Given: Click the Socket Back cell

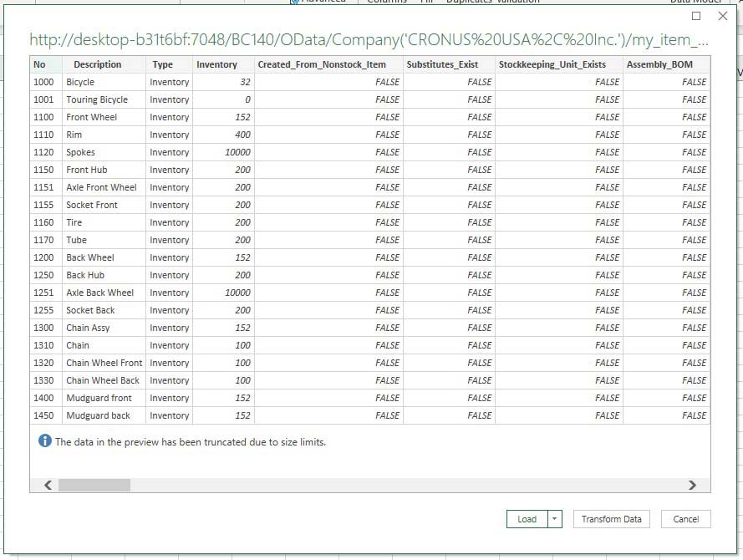Looking at the screenshot, I should [104, 310].
